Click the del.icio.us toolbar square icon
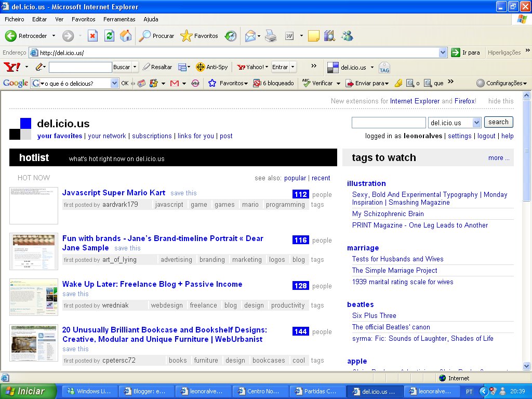Viewport: 532px width, 399px height. pyautogui.click(x=333, y=67)
